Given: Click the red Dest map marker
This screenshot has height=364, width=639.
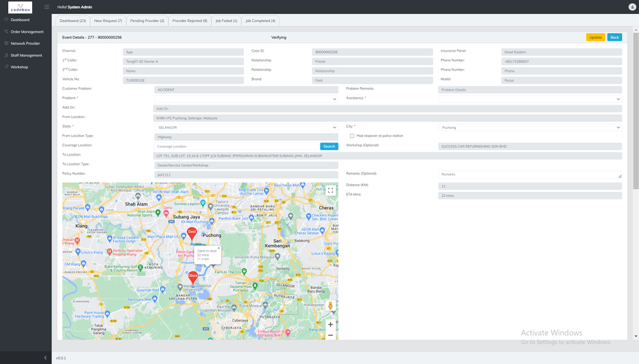Looking at the screenshot, I should 192,233.
